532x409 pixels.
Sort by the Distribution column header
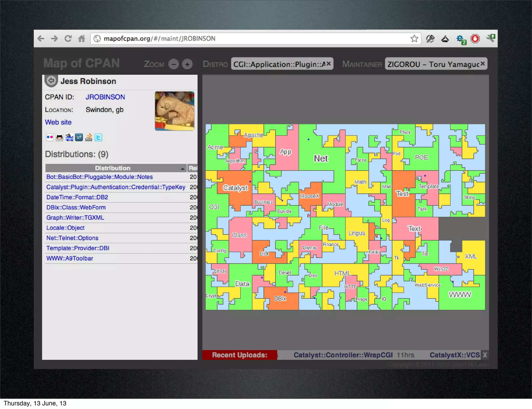[x=113, y=168]
